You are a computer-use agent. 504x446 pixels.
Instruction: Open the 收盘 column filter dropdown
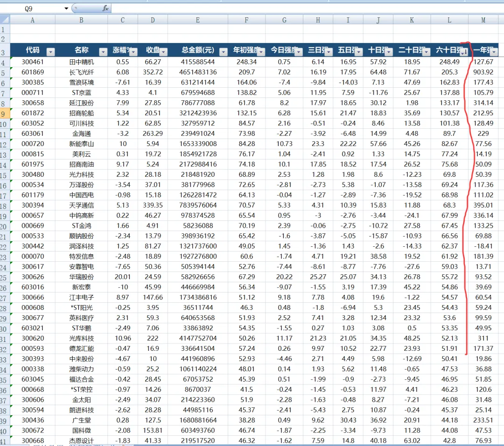pyautogui.click(x=163, y=52)
